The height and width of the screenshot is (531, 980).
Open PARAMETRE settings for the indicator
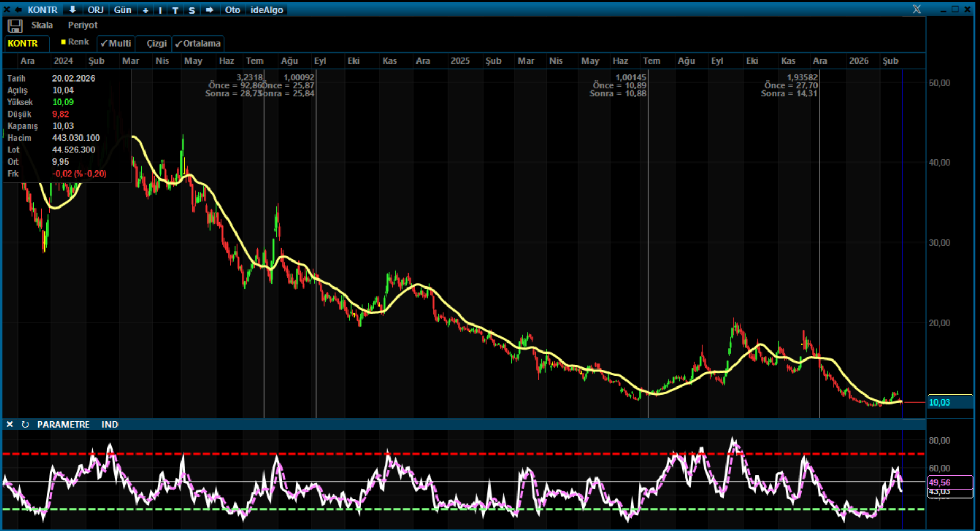tap(63, 425)
